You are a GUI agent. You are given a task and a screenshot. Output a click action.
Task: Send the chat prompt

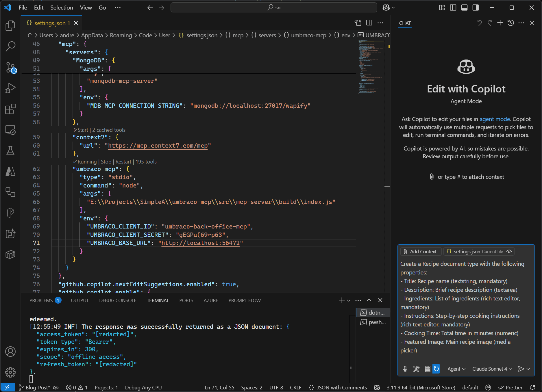point(521,369)
